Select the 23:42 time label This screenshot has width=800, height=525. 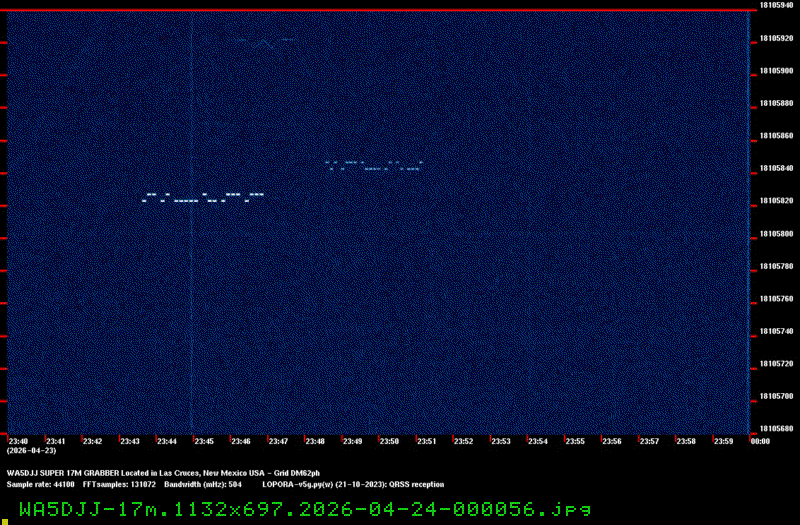tap(92, 441)
